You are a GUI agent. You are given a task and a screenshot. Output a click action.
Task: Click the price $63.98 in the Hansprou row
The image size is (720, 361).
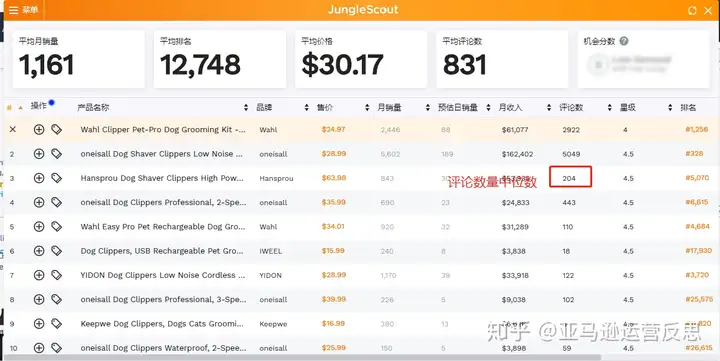coord(334,178)
